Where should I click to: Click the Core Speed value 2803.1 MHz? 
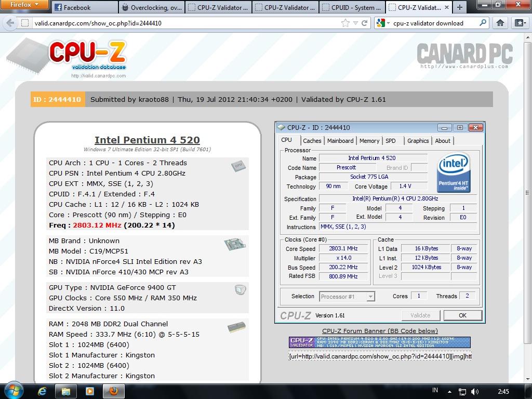click(343, 248)
